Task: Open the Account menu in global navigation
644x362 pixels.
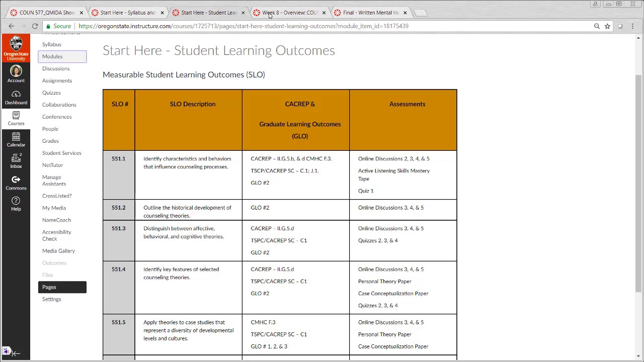Action: pos(16,74)
